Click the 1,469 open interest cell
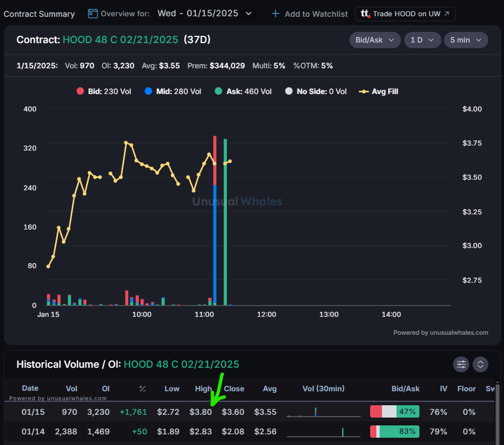Screen dimensions: 504x445 coord(99,432)
